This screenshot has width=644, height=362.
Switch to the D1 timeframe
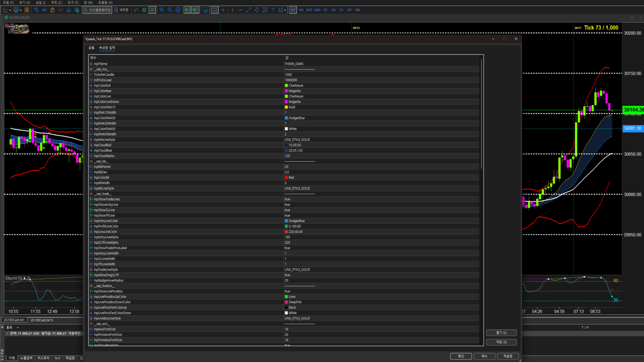(341, 10)
